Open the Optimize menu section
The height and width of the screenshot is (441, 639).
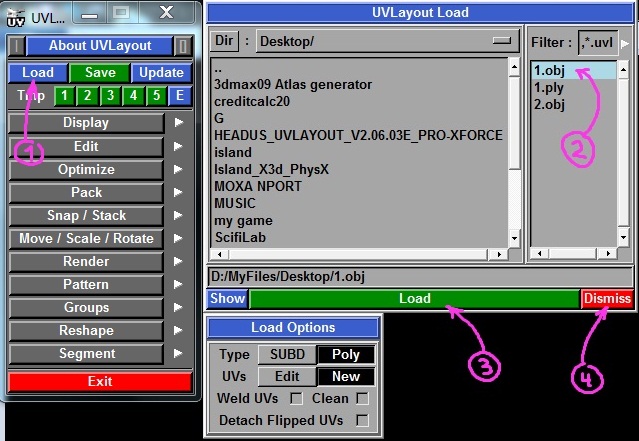pyautogui.click(x=86, y=169)
